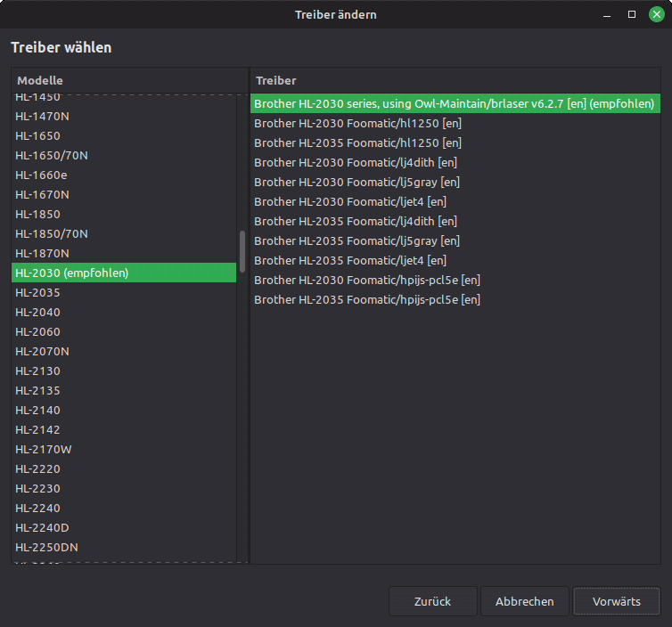Choose Brother HL-2035 Foomatic/lj5gray driver
This screenshot has width=672, height=627.
coord(455,241)
